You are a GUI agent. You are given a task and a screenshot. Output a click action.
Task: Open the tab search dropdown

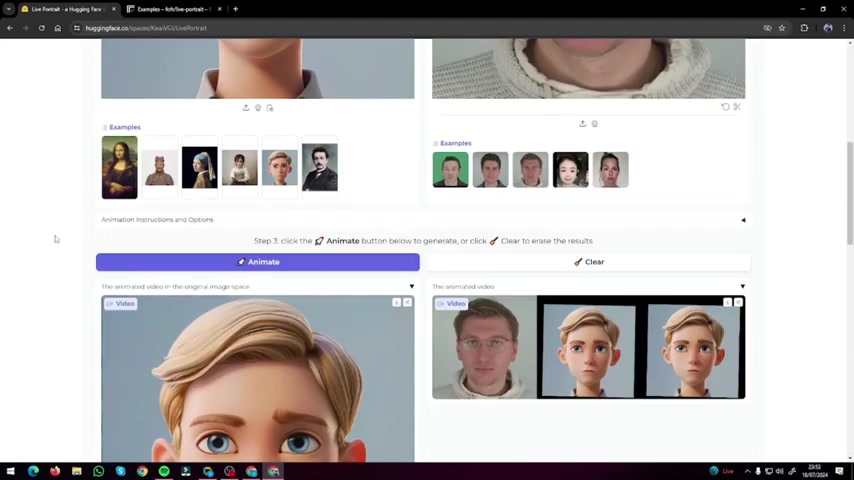pos(9,9)
